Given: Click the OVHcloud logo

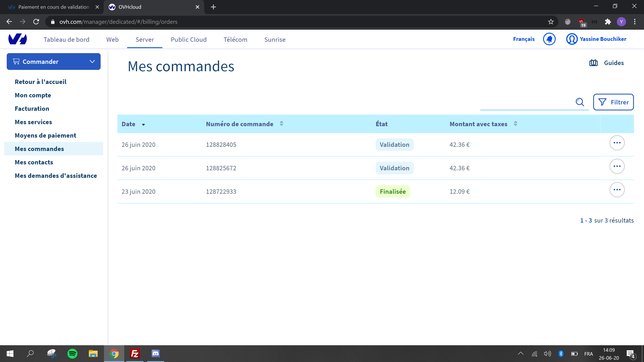Looking at the screenshot, I should [x=17, y=39].
